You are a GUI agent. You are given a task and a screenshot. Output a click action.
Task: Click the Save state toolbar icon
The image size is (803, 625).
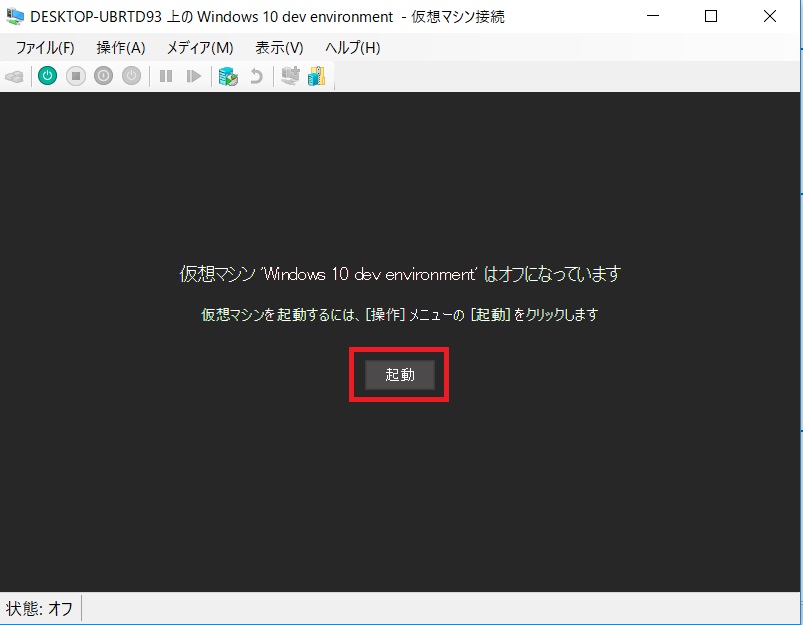click(132, 76)
